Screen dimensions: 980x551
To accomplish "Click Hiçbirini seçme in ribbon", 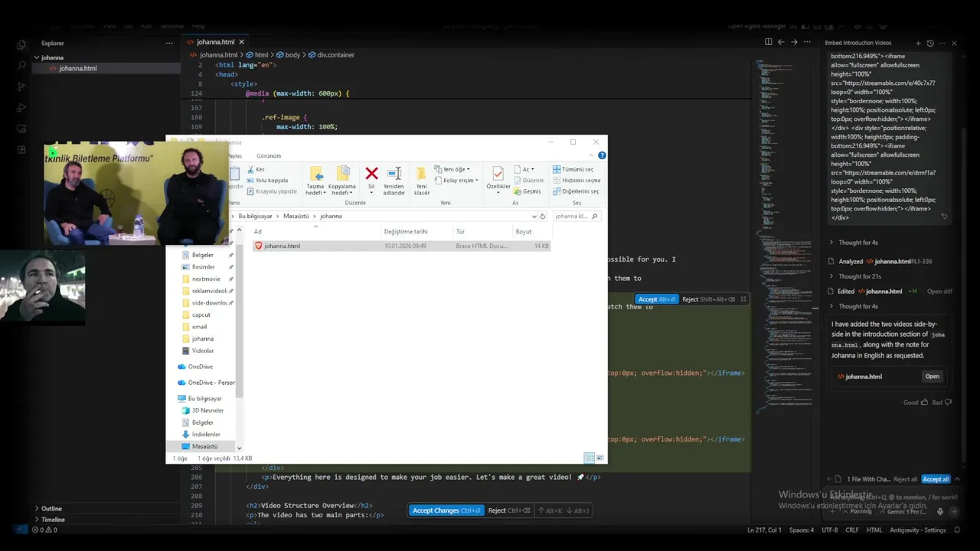I will (576, 181).
